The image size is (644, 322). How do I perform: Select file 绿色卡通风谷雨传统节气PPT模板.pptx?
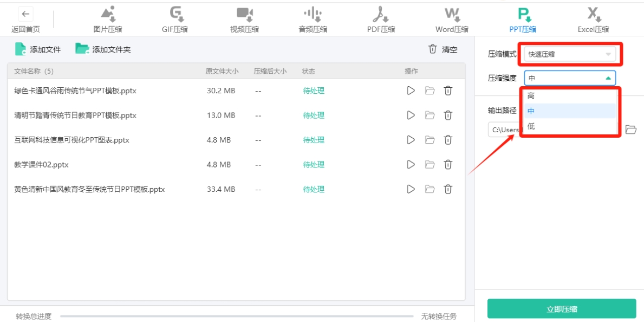75,91
